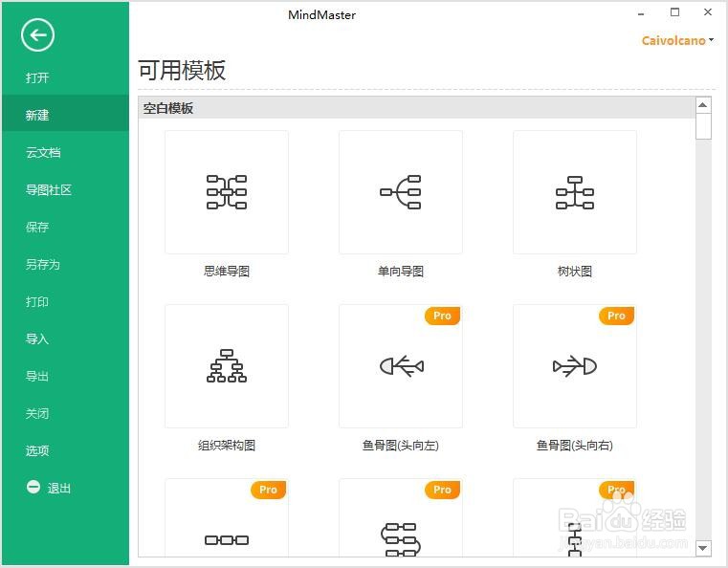Maximize the MindMaster window
Image resolution: width=728 pixels, height=568 pixels.
pyautogui.click(x=675, y=12)
